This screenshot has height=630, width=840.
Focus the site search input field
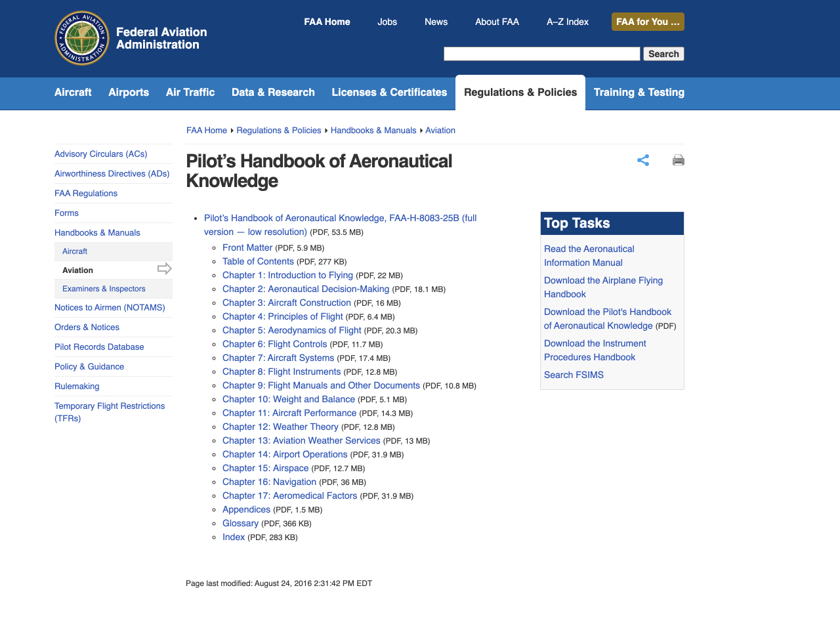pyautogui.click(x=542, y=54)
